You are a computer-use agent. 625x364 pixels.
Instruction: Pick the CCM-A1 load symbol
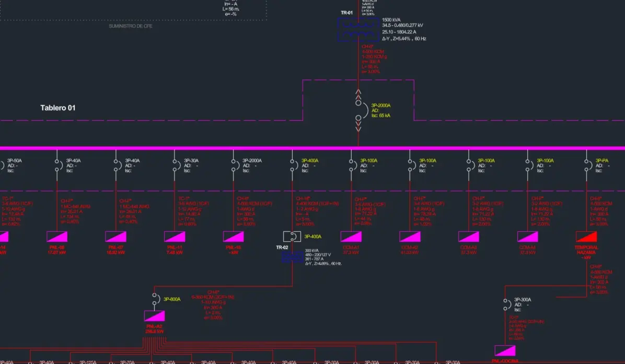[x=351, y=237]
